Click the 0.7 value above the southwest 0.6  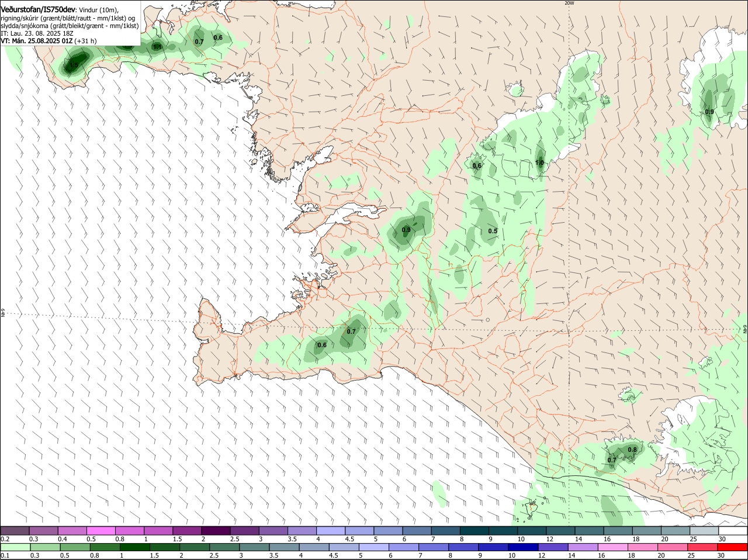pos(351,331)
